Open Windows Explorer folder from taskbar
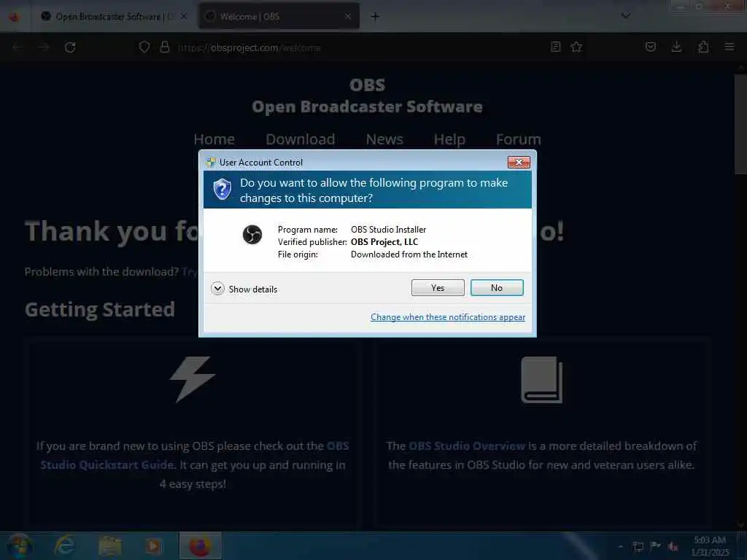747x560 pixels. pos(109,546)
